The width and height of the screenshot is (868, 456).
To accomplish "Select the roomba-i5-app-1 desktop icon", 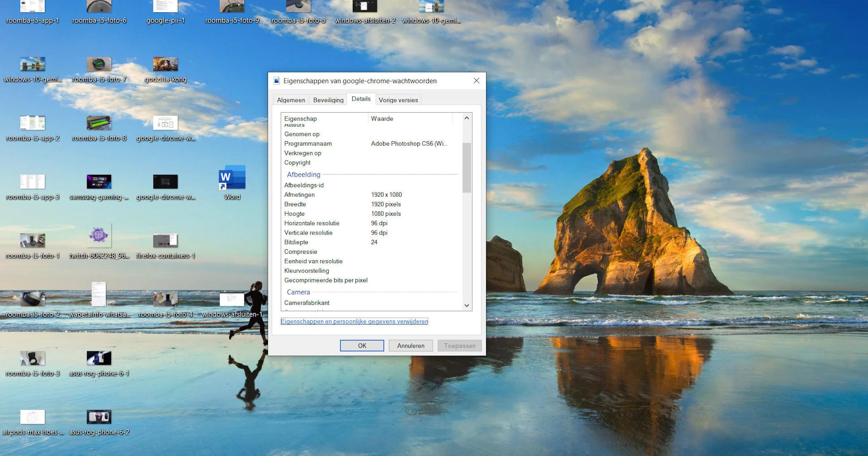I will (x=33, y=13).
